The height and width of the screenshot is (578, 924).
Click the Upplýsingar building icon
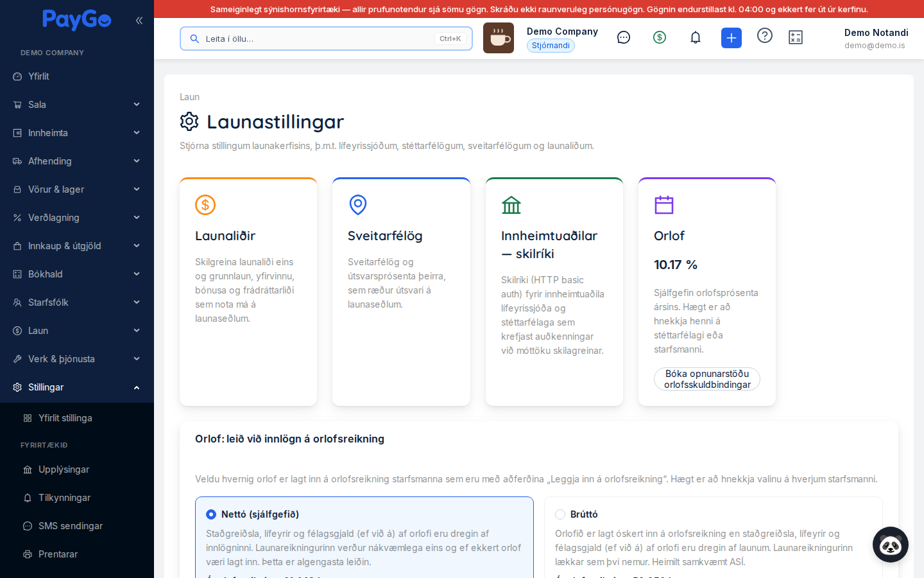click(x=28, y=469)
